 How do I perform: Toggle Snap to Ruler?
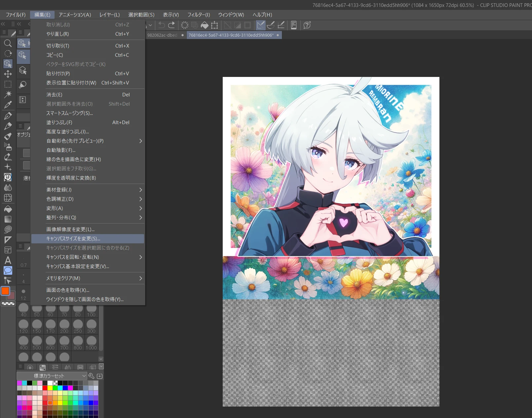pyautogui.click(x=261, y=25)
